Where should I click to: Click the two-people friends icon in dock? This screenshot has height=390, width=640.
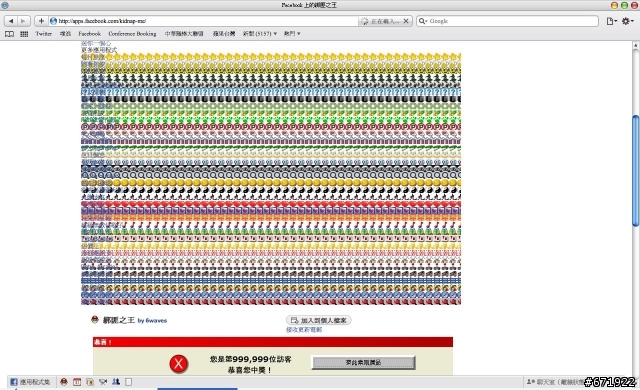[x=116, y=382]
